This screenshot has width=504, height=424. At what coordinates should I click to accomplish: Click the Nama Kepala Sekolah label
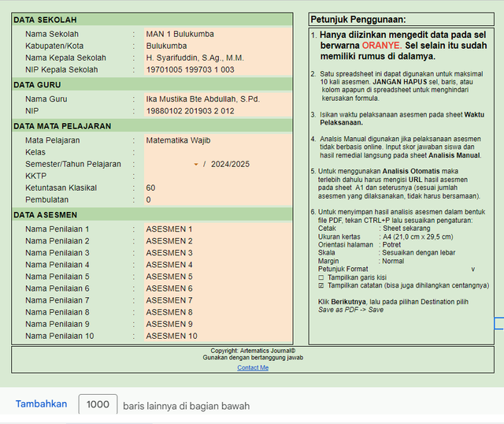[65, 58]
